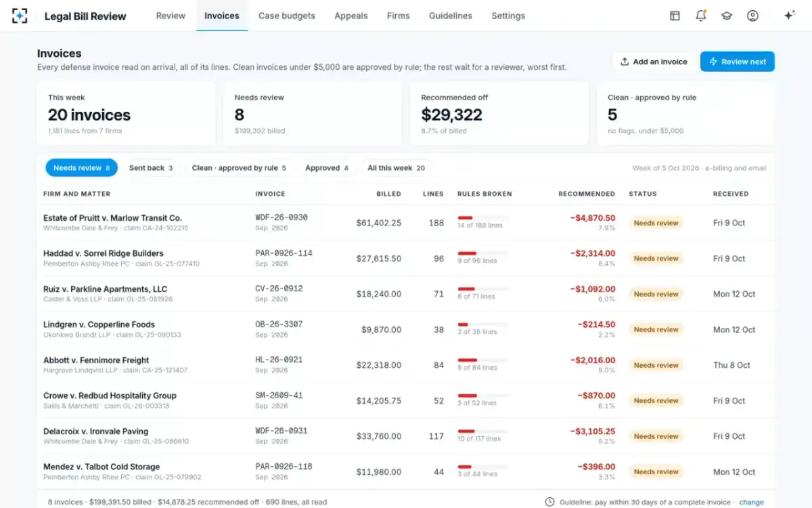Open Lindgren v. Copperline Foods matter
Image resolution: width=812 pixels, height=508 pixels.
pyautogui.click(x=99, y=324)
